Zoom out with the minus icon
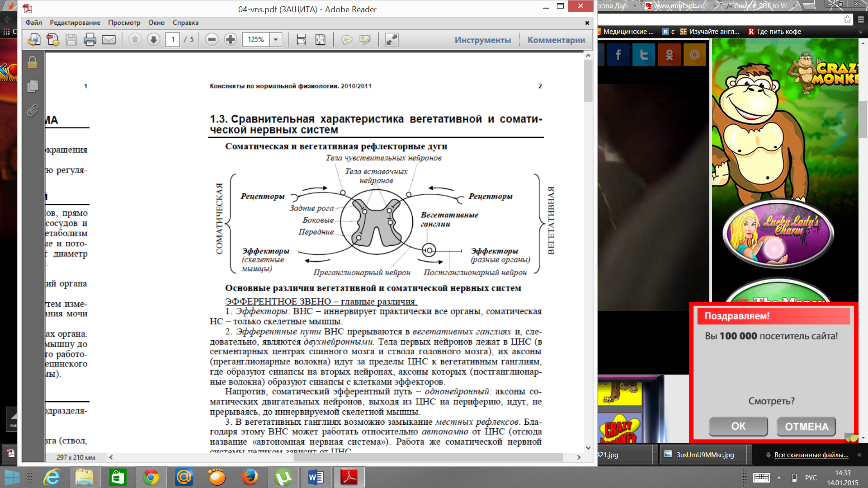 pyautogui.click(x=212, y=40)
